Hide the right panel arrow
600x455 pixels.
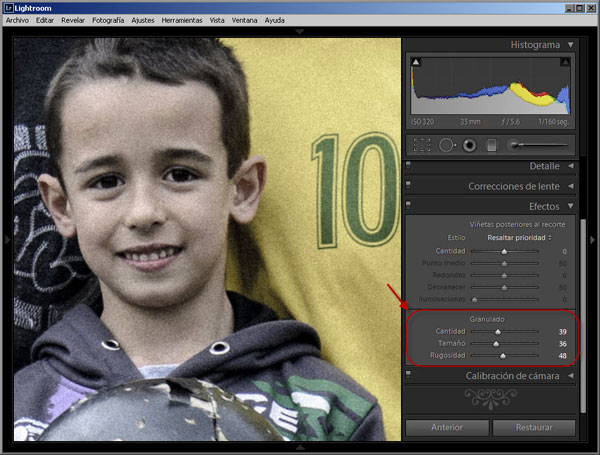593,240
